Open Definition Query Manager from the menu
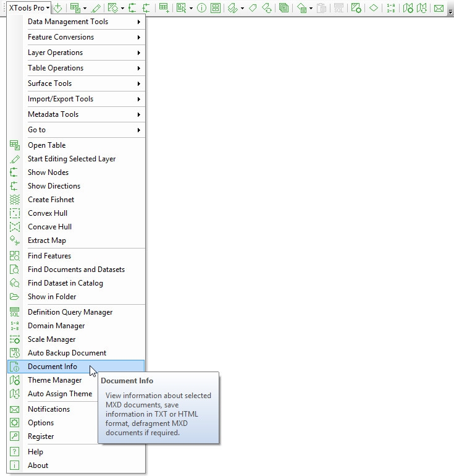Image resolution: width=454 pixels, height=476 pixels. [x=76, y=313]
